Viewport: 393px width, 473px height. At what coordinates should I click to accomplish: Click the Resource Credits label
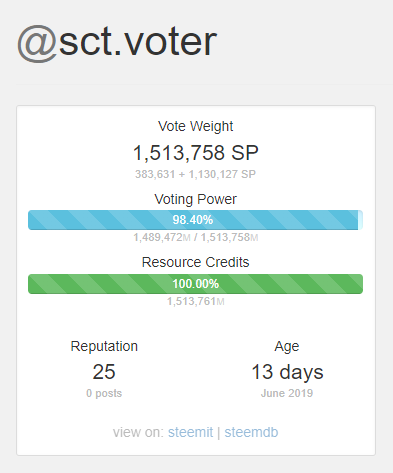(196, 262)
